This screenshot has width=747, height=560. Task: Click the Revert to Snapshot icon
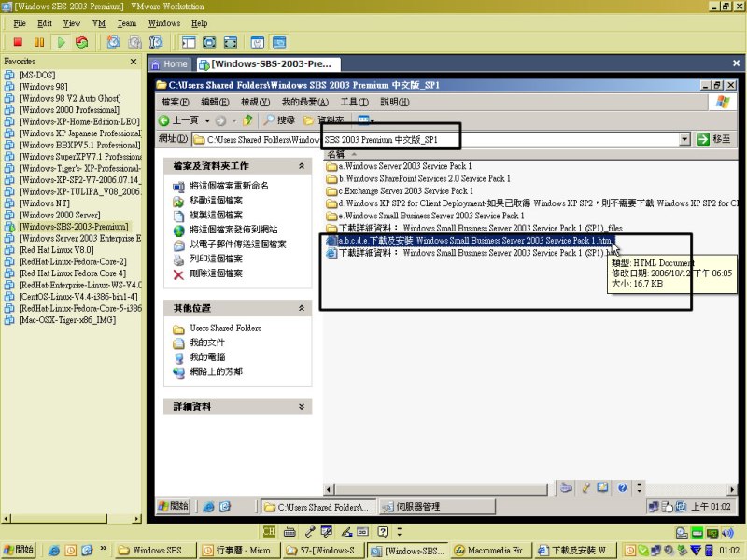click(134, 42)
